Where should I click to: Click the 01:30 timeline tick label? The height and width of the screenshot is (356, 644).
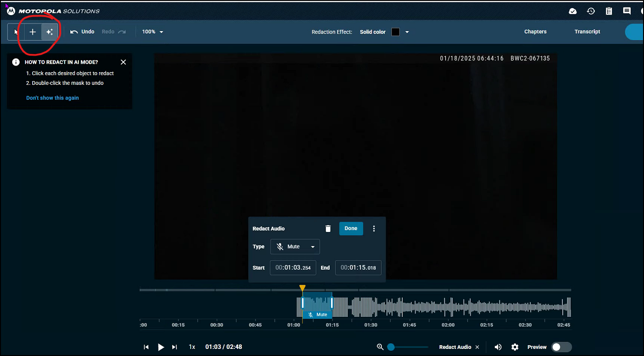tap(371, 325)
